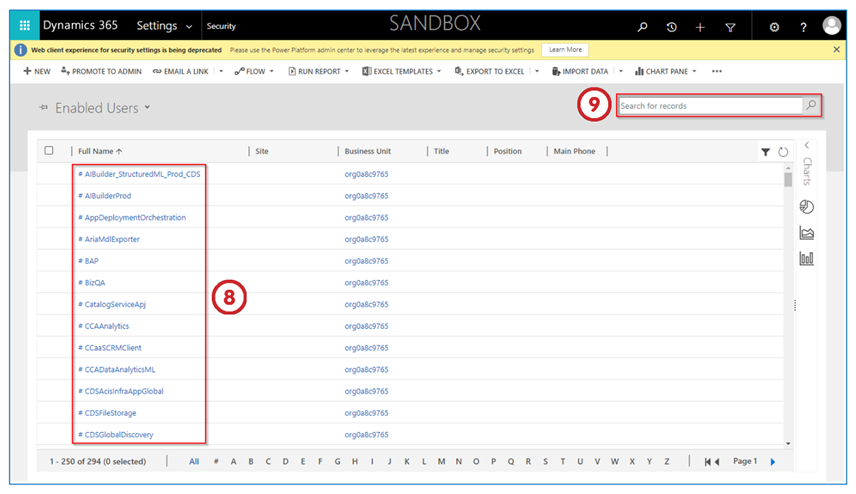This screenshot has width=856, height=494.
Task: Click in the Search for records field
Action: (x=710, y=105)
